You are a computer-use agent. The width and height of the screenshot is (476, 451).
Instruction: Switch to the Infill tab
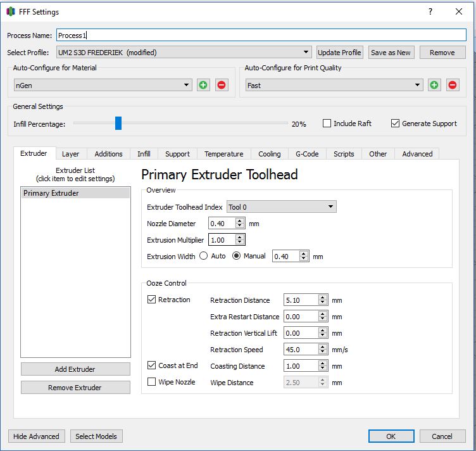[x=144, y=154]
